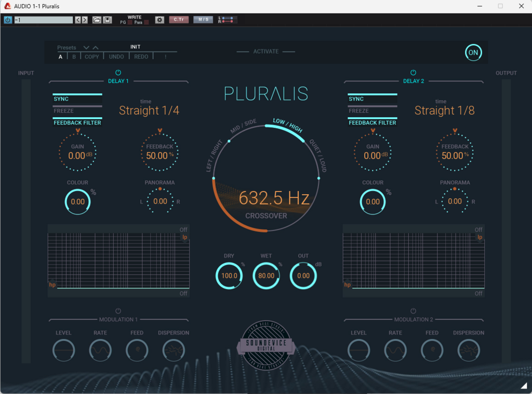Click the Delay 1 FEEDBACK knob
The image size is (532, 394).
(x=160, y=152)
